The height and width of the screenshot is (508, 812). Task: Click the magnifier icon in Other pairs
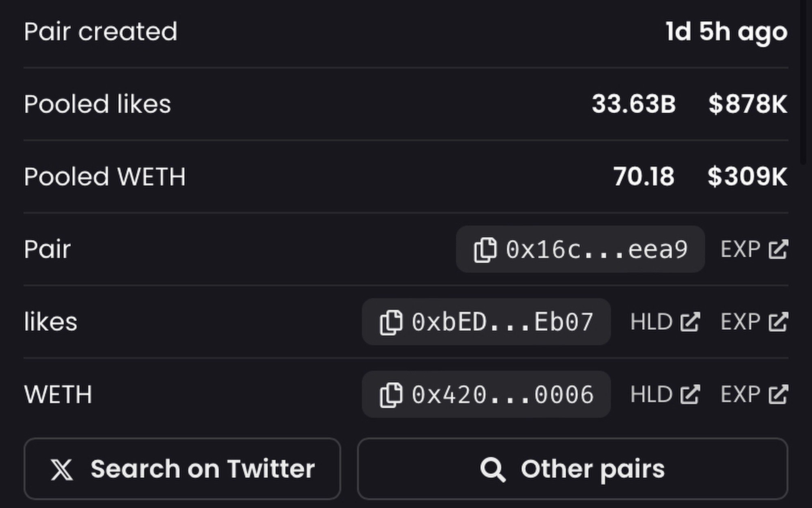pos(492,469)
